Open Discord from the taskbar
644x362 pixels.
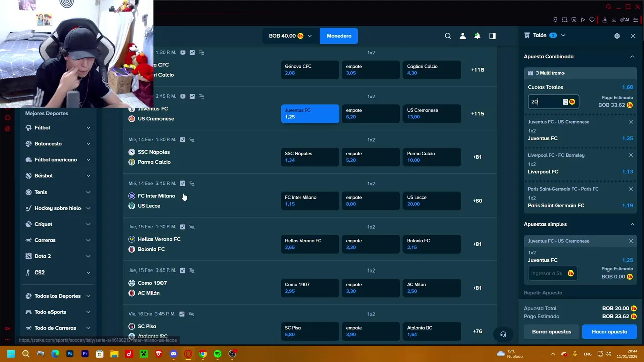pyautogui.click(x=173, y=354)
